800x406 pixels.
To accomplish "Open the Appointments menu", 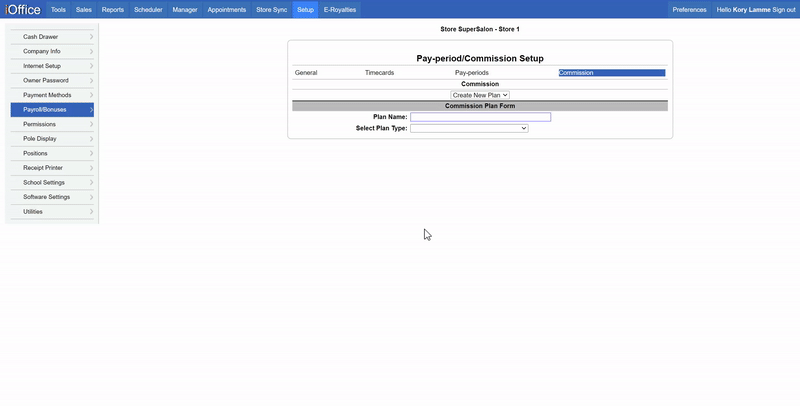I will click(227, 10).
